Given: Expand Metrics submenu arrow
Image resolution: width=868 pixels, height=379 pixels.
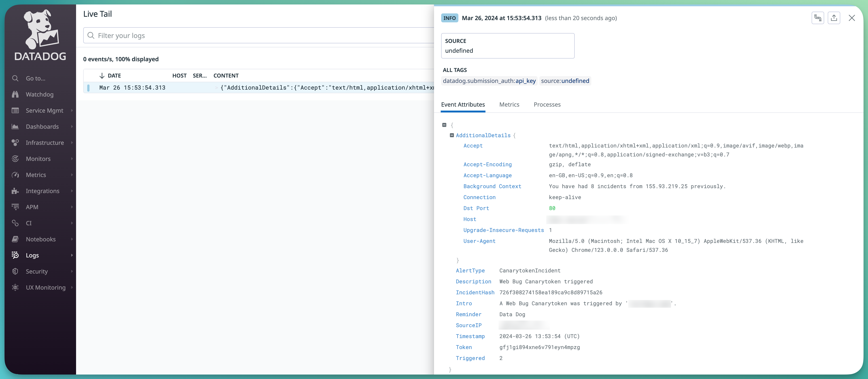Looking at the screenshot, I should 72,175.
